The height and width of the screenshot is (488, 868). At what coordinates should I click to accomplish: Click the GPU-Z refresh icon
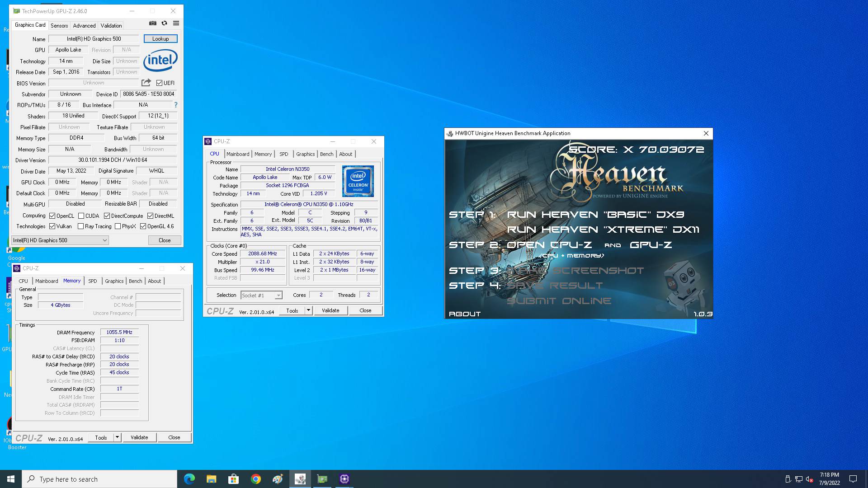165,23
